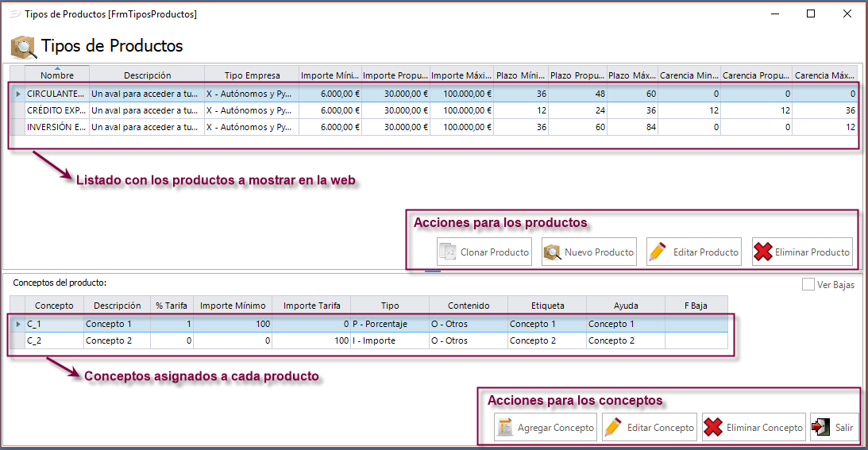Sort by Tipo Empresa column header
868x450 pixels.
click(252, 75)
